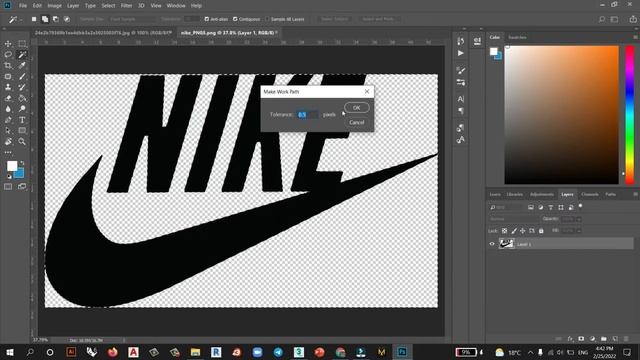This screenshot has width=640, height=360.
Task: Select the Blur tool
Action: click(8, 109)
